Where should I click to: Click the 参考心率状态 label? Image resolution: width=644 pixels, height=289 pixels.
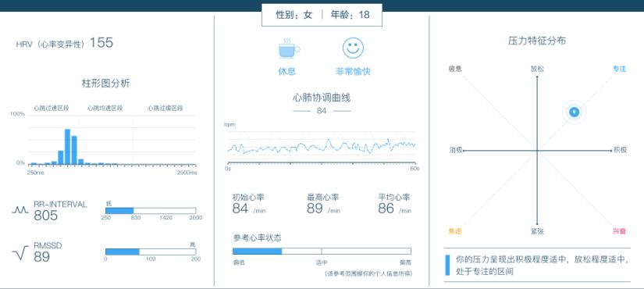[257, 237]
